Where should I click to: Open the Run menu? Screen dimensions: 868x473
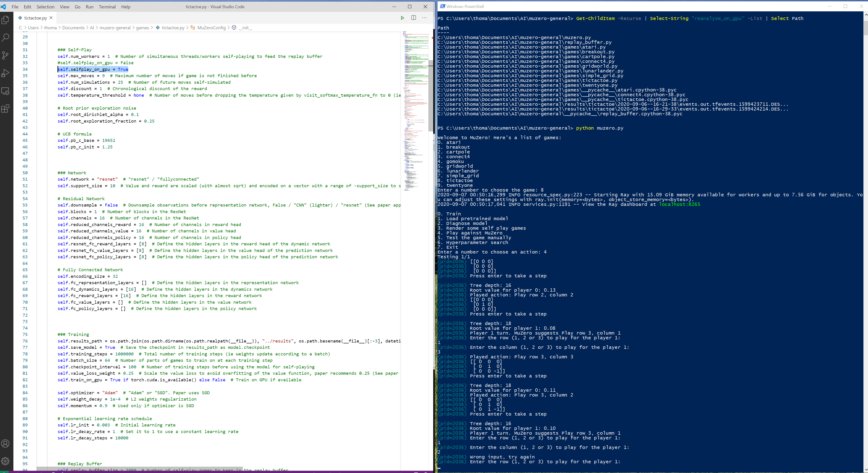[x=89, y=7]
